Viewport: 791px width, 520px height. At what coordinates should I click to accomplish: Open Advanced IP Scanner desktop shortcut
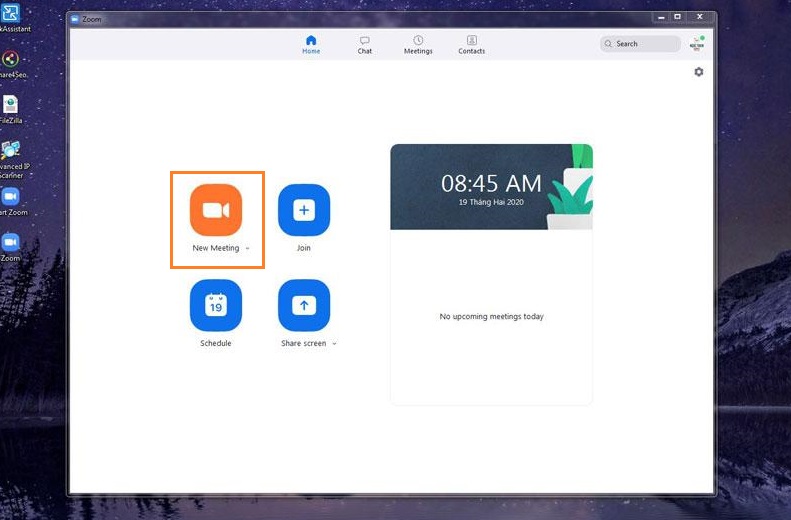tap(10, 150)
